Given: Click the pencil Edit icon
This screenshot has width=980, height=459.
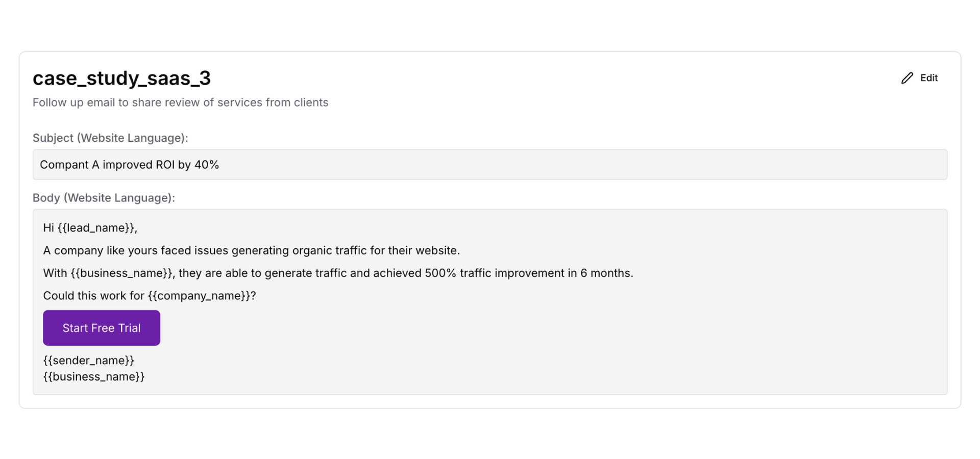Looking at the screenshot, I should (x=906, y=78).
